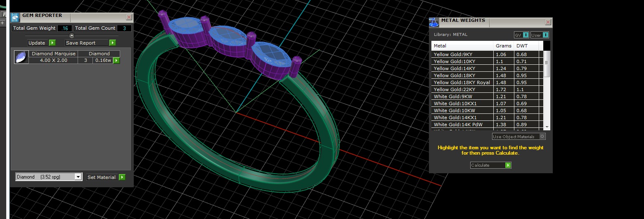Click the Library: METAL label
The image size is (644, 219).
pyautogui.click(x=451, y=35)
